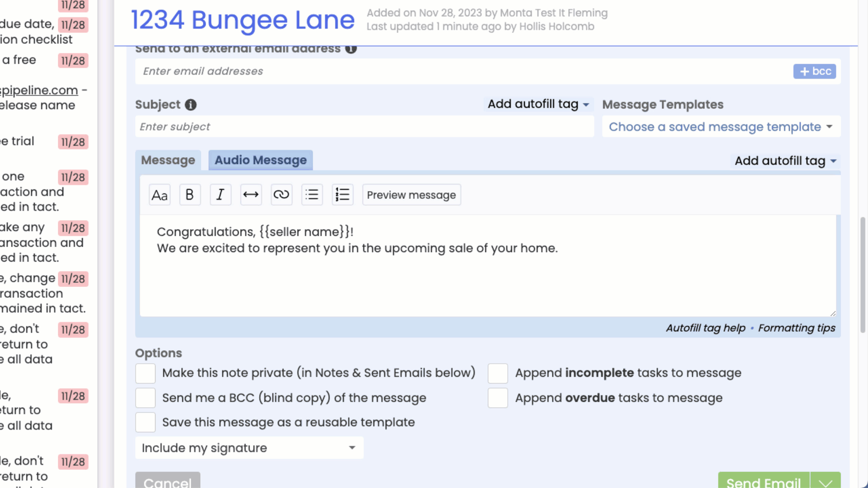The width and height of the screenshot is (868, 488).
Task: Select the Audio Message tab
Action: click(x=260, y=160)
